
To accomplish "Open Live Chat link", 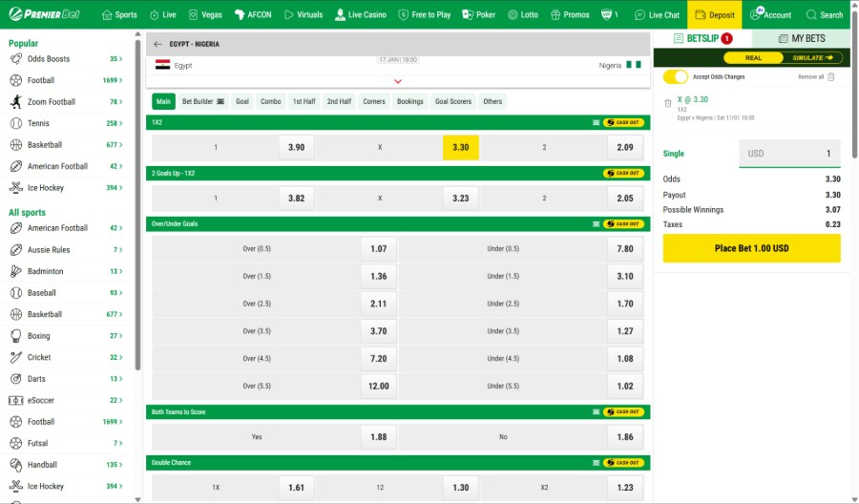I will (x=657, y=14).
